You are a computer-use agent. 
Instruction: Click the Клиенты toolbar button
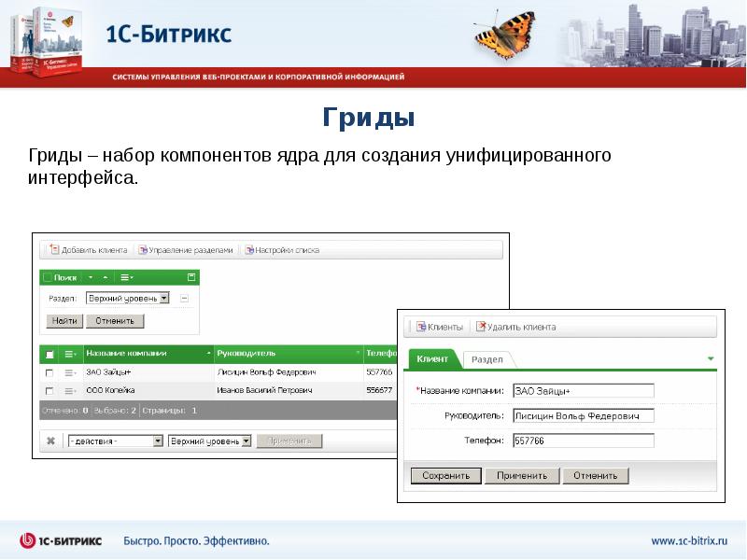coord(439,328)
